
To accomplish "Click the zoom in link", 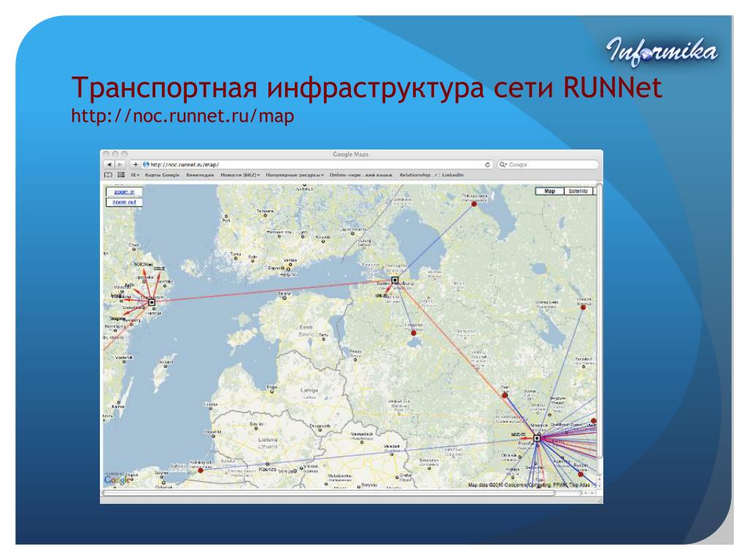I will [x=124, y=192].
